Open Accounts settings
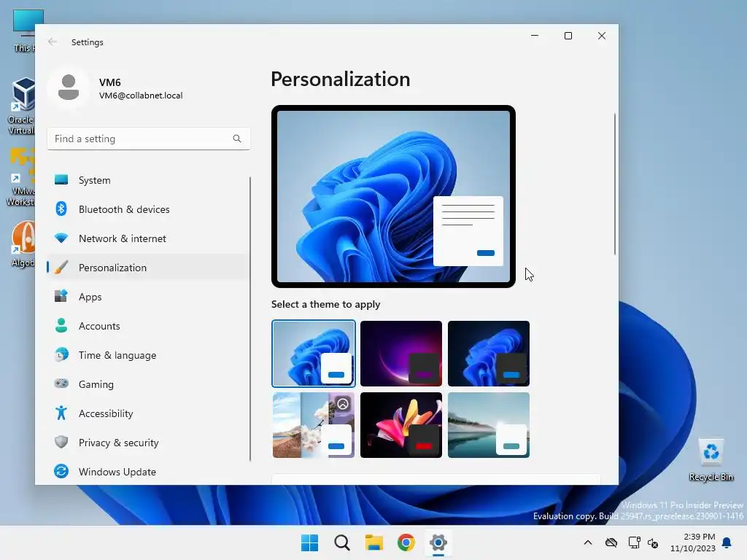 click(x=147, y=326)
